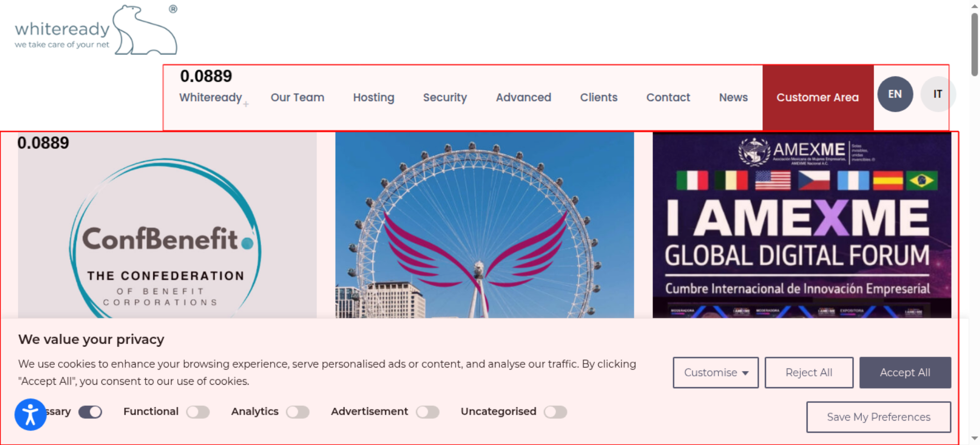Collapse the Customise dropdown button
The height and width of the screenshot is (445, 980).
pos(715,372)
